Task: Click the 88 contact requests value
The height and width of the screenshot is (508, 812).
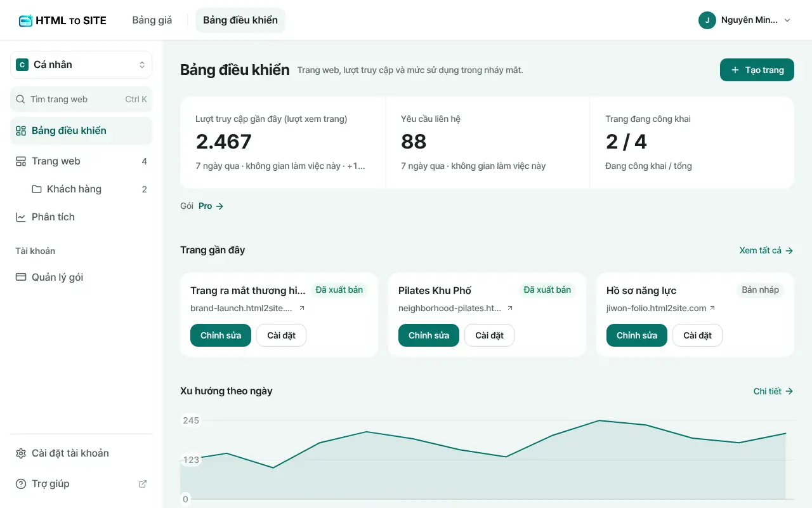Action: [414, 142]
